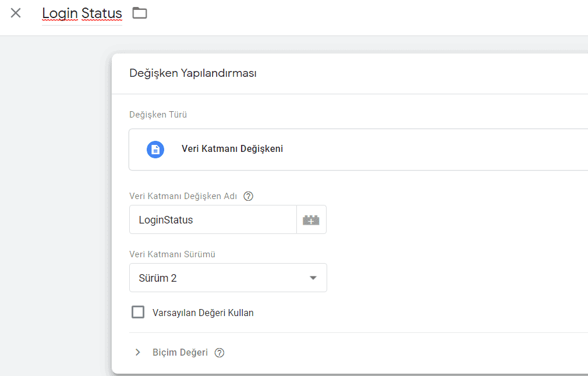Click the Varsayılan Değeri Kullan label text
The image size is (588, 376).
(203, 313)
